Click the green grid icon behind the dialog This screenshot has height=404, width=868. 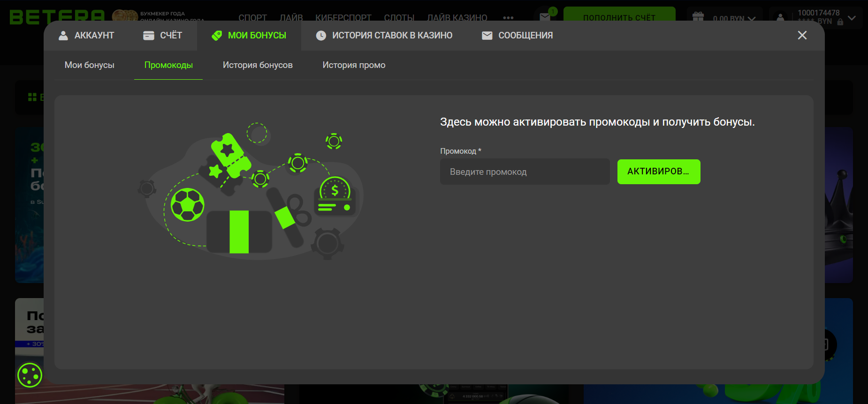click(32, 97)
